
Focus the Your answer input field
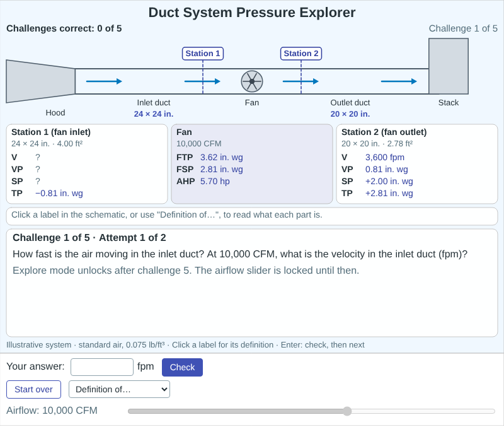pos(102,367)
